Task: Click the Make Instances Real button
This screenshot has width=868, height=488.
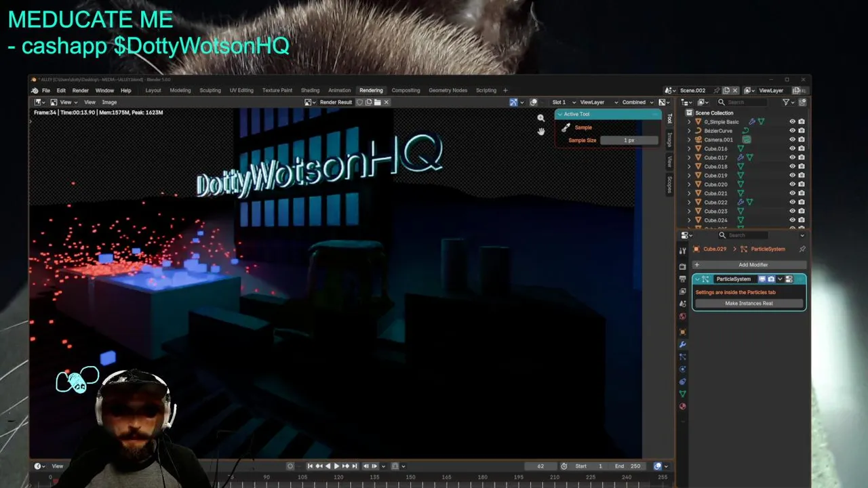Action: [x=749, y=304]
